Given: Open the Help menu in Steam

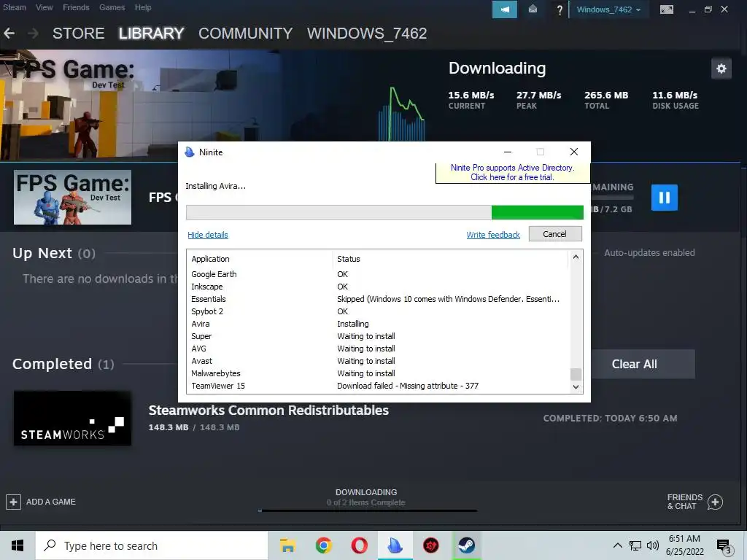Looking at the screenshot, I should 143,7.
